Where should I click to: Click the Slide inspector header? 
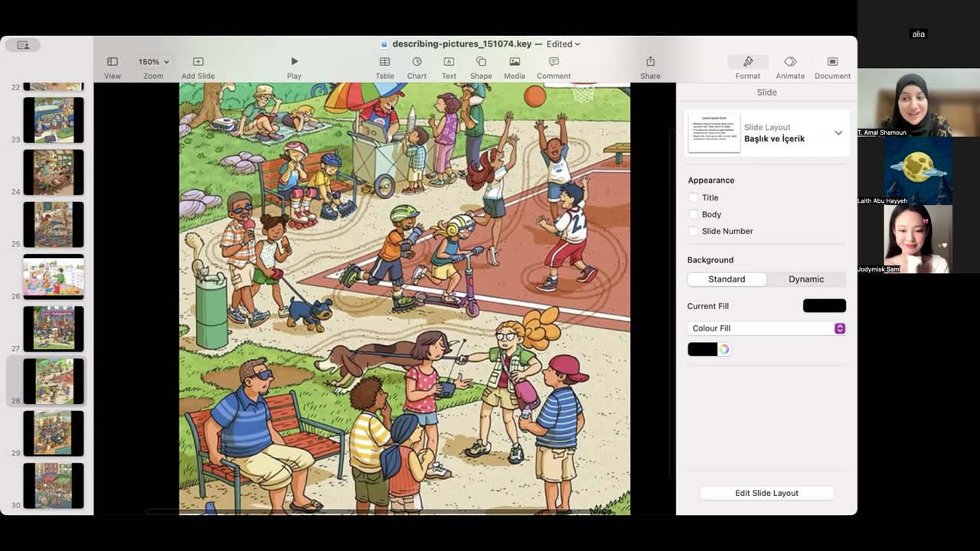coord(766,92)
